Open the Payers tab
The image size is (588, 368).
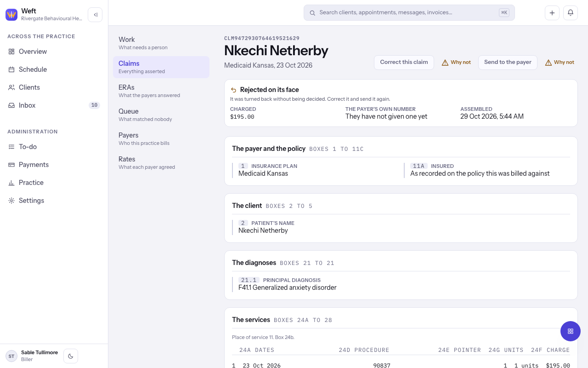(x=161, y=139)
